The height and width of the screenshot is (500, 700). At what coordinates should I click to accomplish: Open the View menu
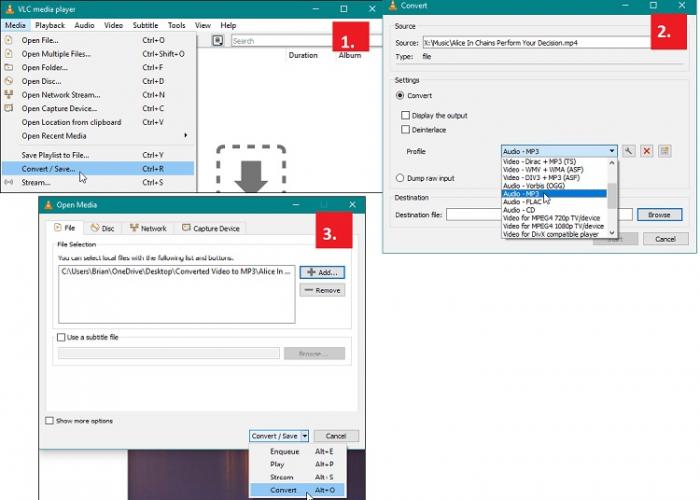click(x=202, y=25)
